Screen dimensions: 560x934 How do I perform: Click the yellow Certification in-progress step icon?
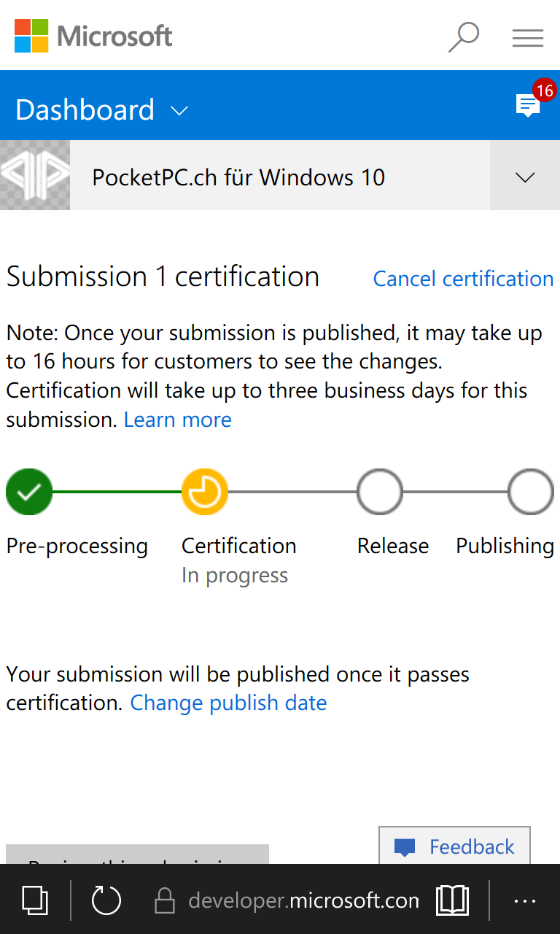click(x=204, y=492)
